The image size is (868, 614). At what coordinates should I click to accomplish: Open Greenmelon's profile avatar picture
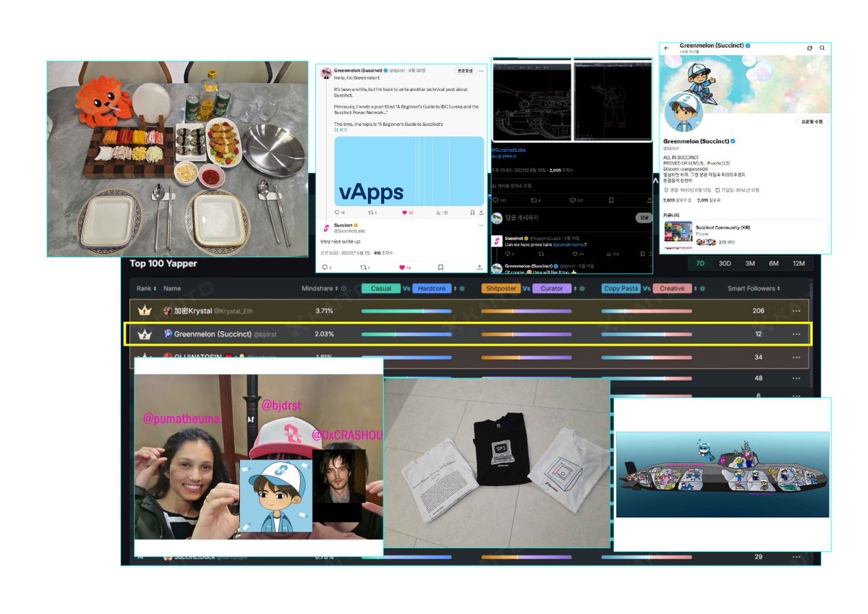click(x=685, y=114)
